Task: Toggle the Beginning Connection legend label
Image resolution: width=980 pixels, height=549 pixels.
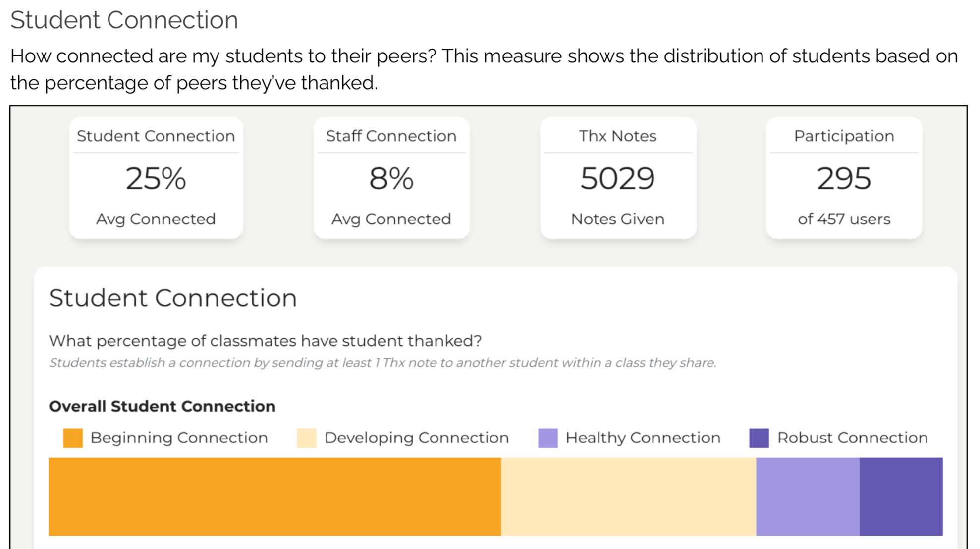Action: pyautogui.click(x=179, y=438)
